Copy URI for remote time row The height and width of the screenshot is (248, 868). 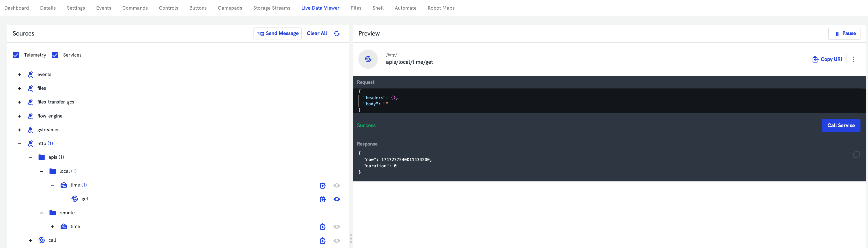click(x=323, y=227)
